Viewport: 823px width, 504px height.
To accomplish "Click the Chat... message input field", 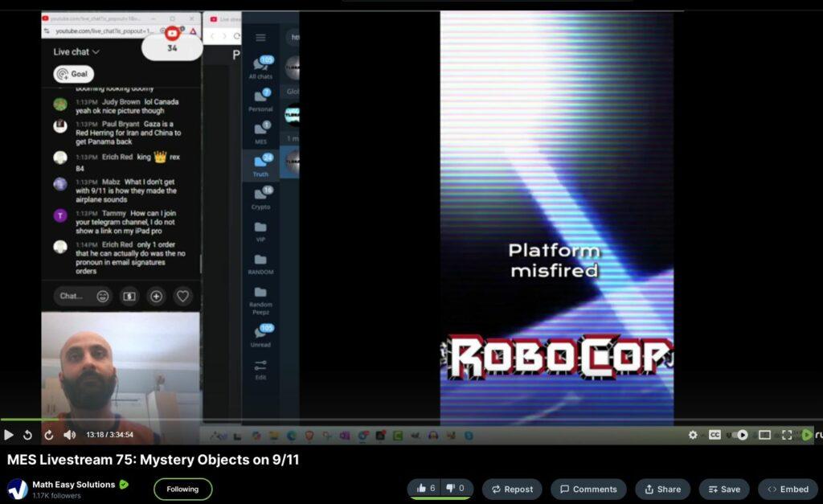I will [x=72, y=296].
